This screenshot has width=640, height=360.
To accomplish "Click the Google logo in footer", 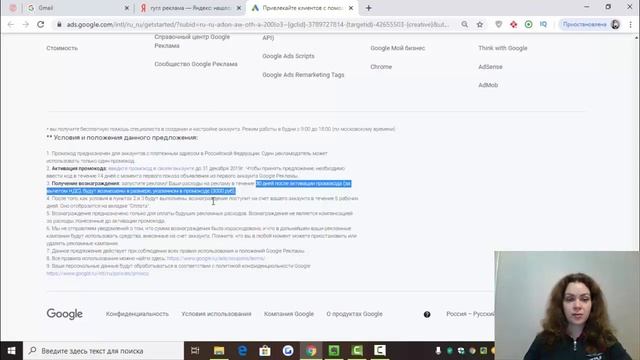I will [x=64, y=314].
